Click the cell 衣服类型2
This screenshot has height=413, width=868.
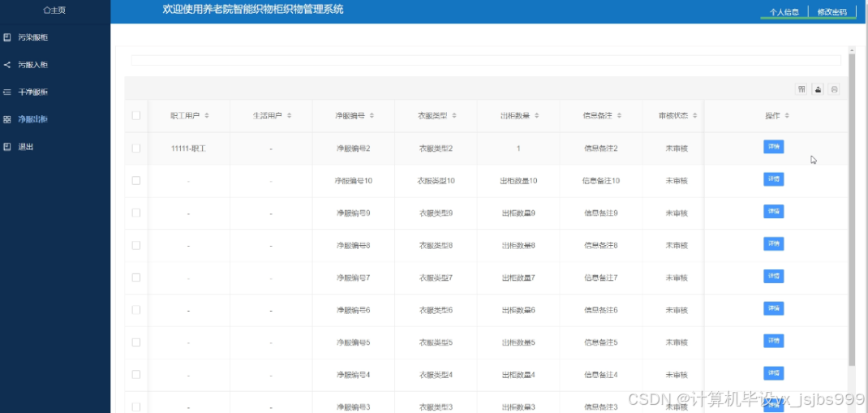tap(436, 148)
